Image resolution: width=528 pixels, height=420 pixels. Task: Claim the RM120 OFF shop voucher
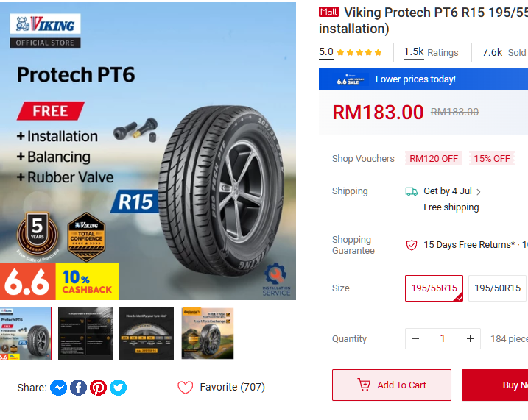coord(434,159)
